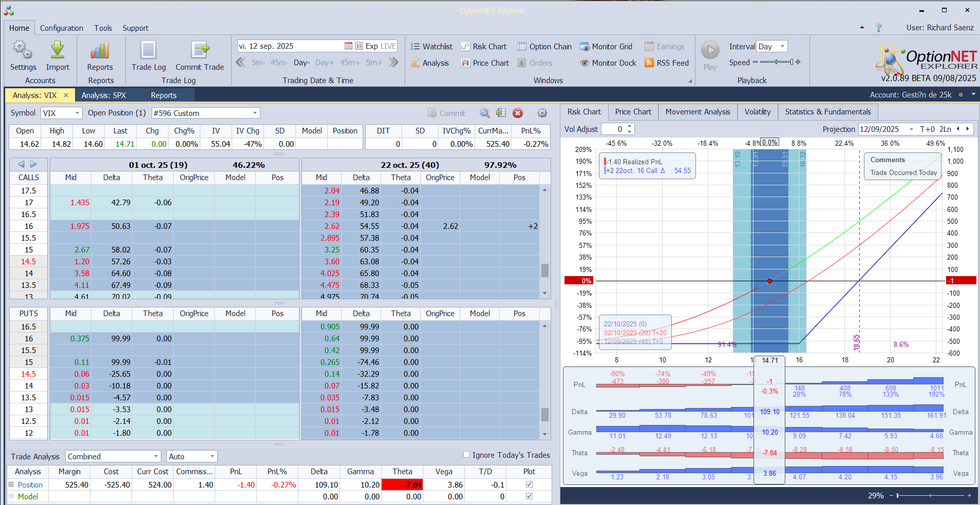This screenshot has height=505, width=980.
Task: Step projection date forward with right arrow
Action: pos(968,129)
